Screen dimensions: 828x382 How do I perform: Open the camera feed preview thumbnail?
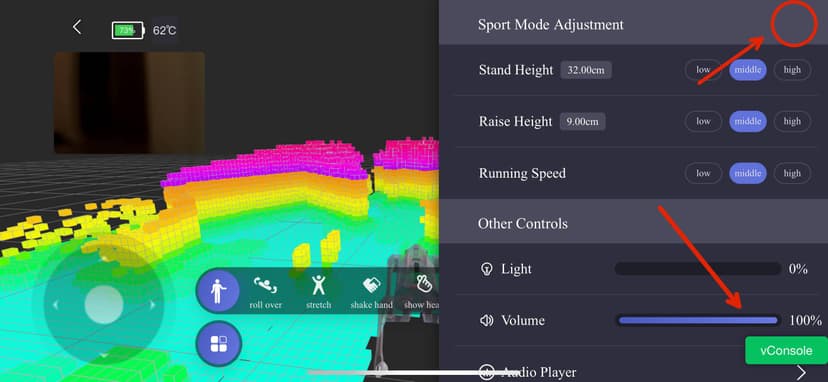129,103
